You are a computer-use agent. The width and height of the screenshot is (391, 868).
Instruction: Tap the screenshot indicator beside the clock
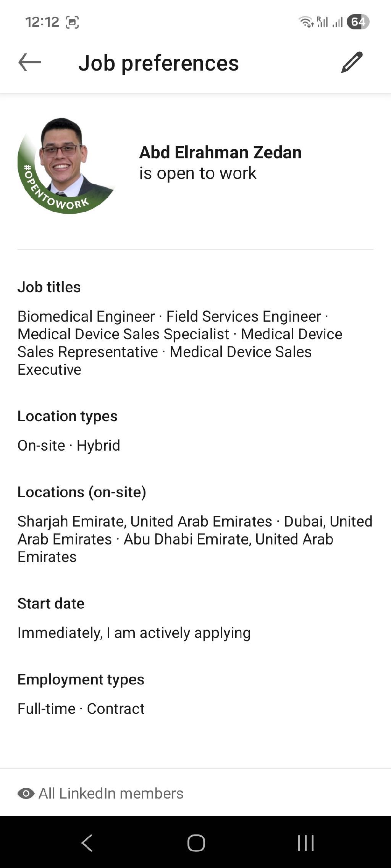pos(73,22)
